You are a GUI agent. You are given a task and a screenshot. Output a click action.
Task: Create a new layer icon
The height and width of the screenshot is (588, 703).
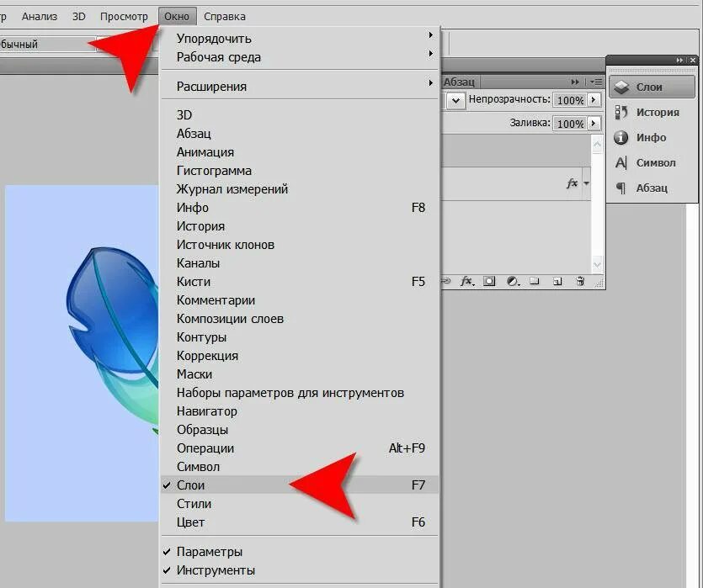click(557, 282)
